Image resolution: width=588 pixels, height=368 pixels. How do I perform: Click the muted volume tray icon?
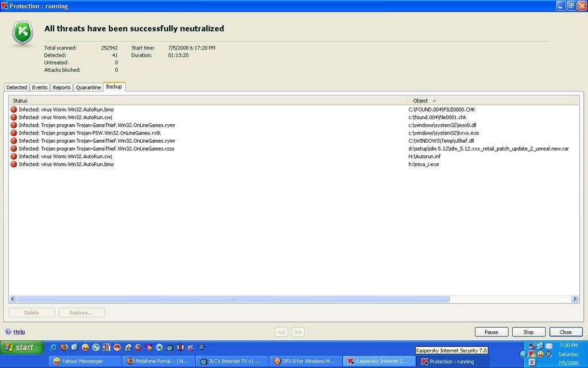click(532, 346)
